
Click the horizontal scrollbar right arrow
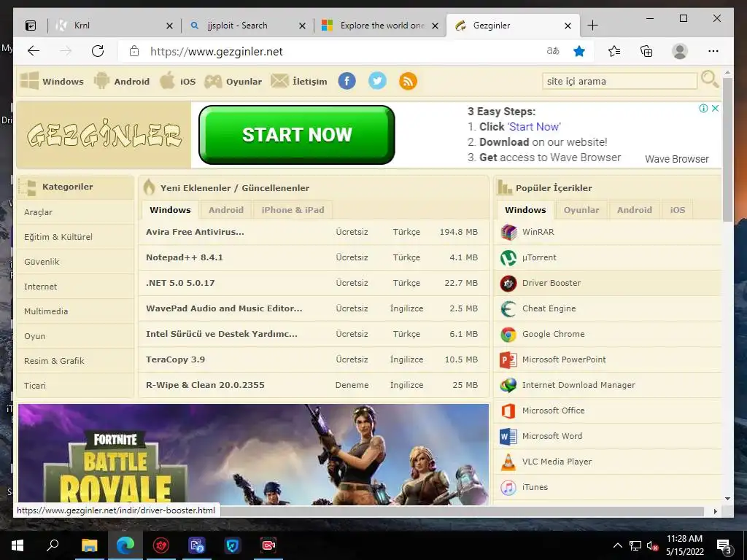coord(715,511)
